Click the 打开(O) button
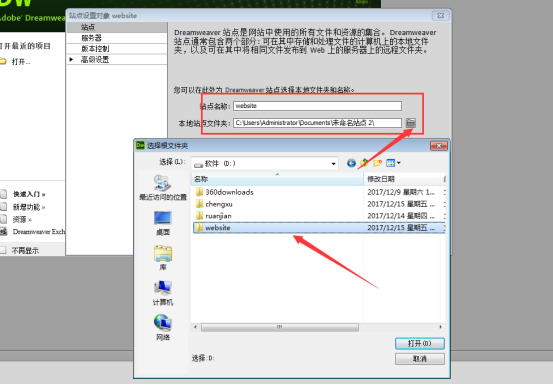The image size is (553, 385). pyautogui.click(x=420, y=343)
